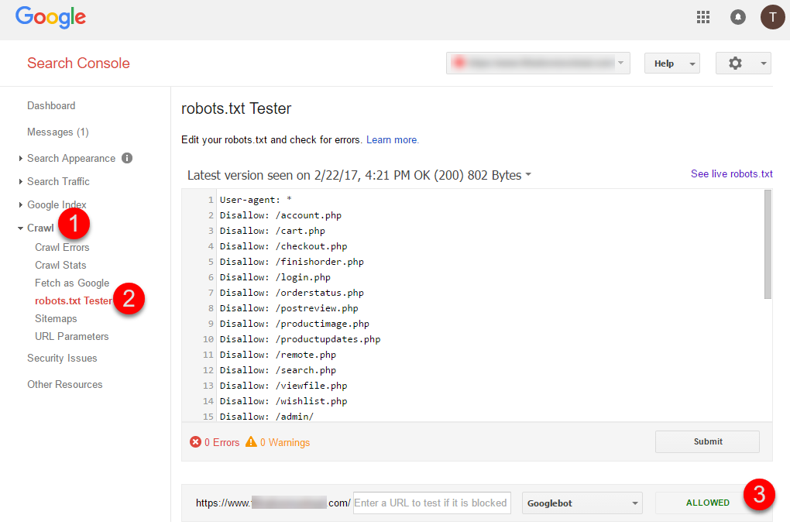Click line Disallow: /cart.php

click(x=273, y=231)
